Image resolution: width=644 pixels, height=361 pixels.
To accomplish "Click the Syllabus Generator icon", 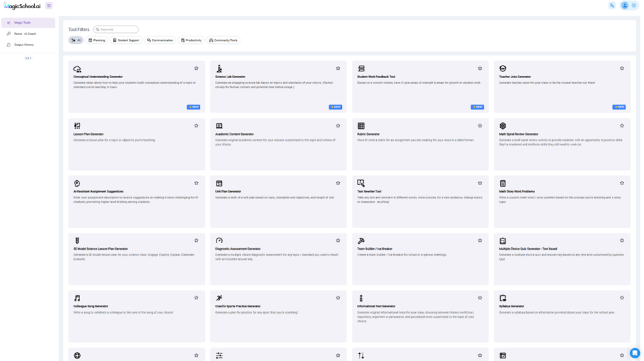I will [x=503, y=298].
